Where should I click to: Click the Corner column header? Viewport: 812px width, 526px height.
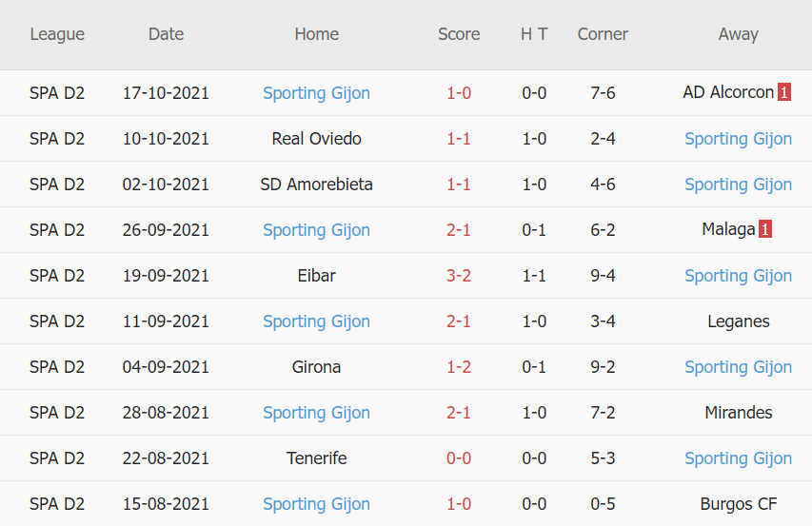tap(603, 34)
